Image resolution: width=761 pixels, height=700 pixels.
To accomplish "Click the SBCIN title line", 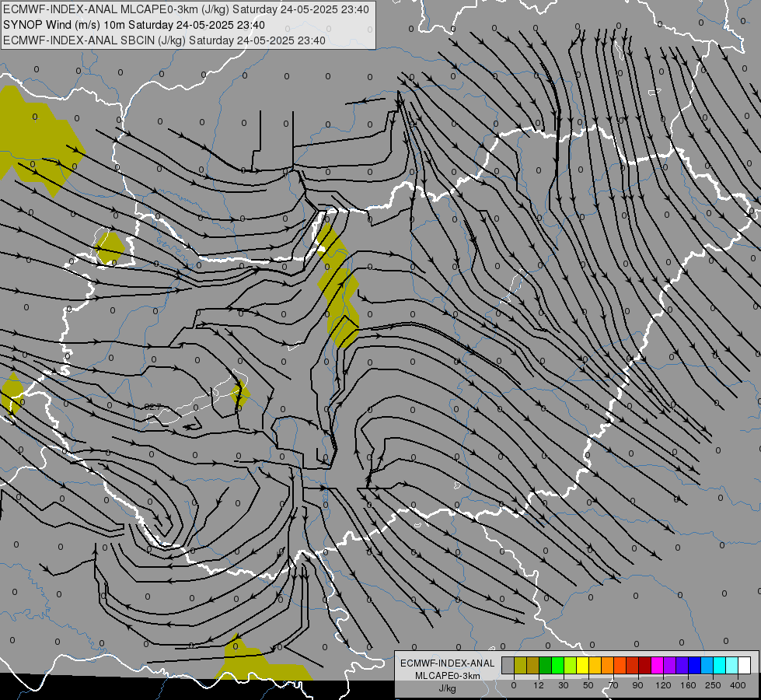I will (164, 40).
